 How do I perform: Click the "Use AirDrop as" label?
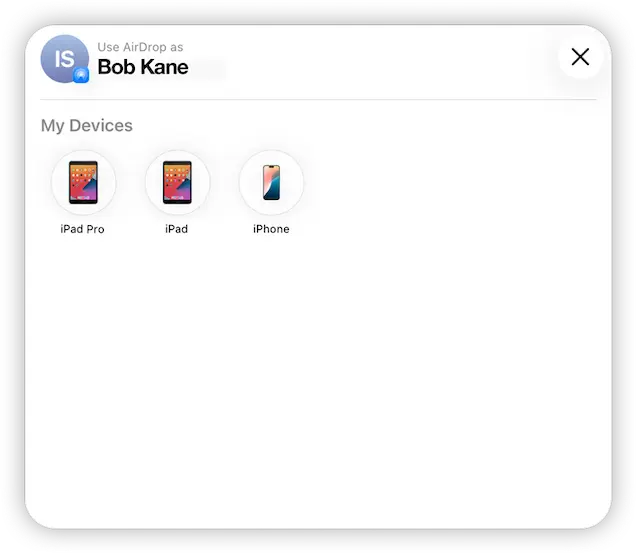pos(140,47)
